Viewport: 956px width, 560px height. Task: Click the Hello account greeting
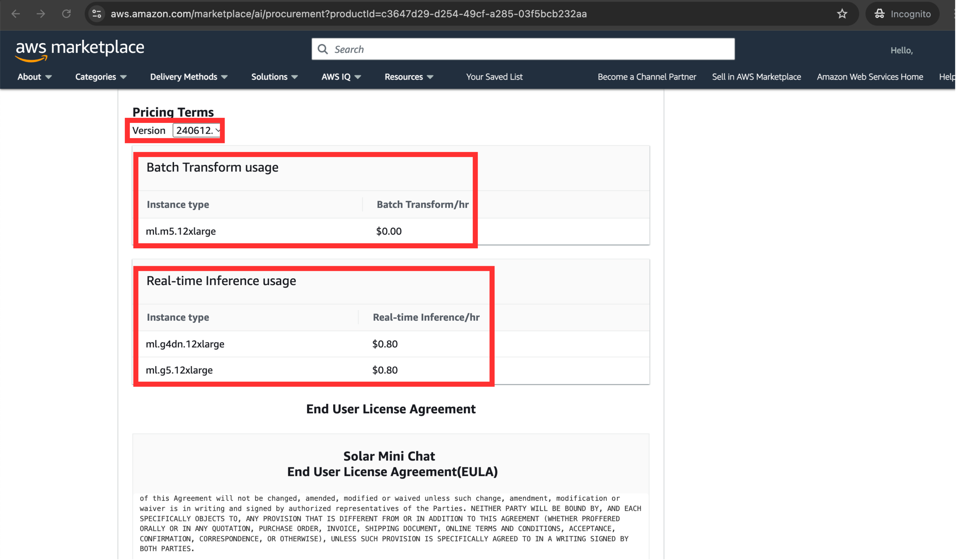point(902,51)
